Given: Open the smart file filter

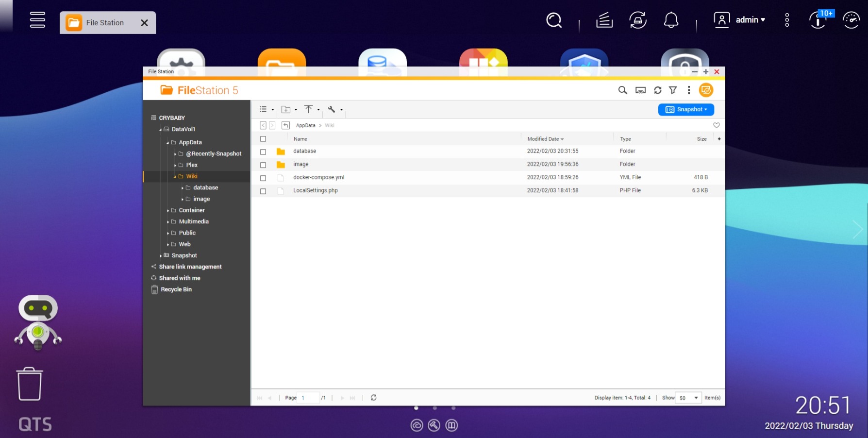Looking at the screenshot, I should click(x=673, y=90).
